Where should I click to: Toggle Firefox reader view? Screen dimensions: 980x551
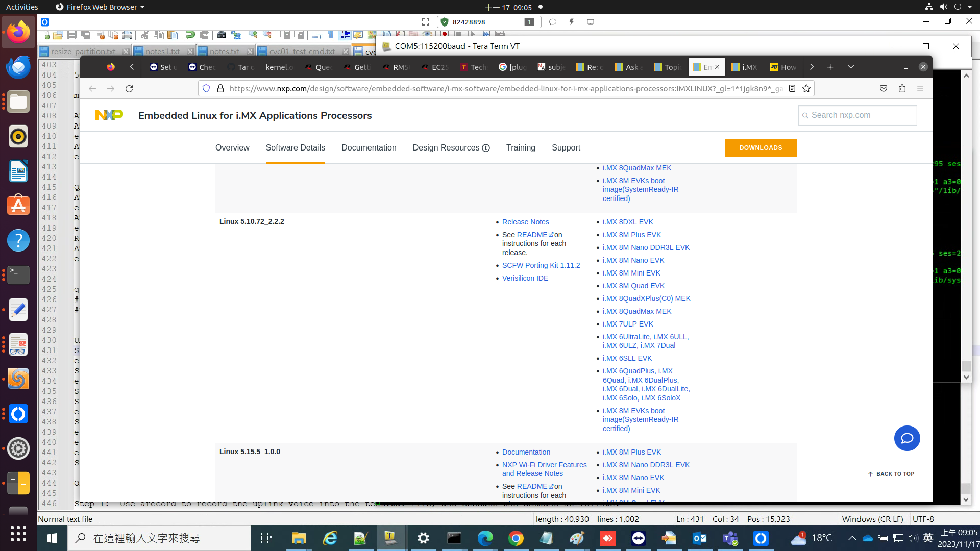[x=792, y=89]
